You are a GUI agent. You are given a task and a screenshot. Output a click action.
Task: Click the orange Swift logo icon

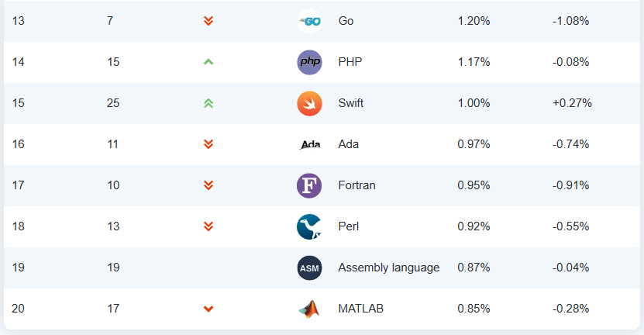pyautogui.click(x=309, y=103)
